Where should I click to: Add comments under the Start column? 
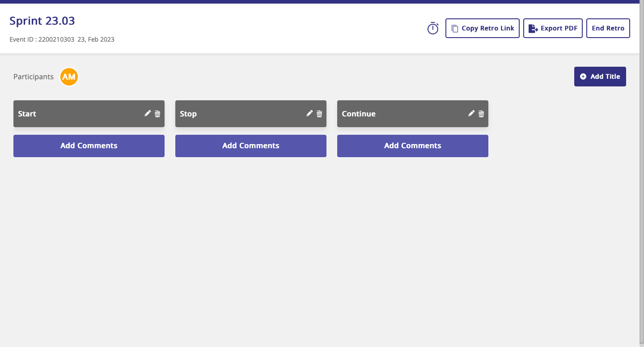[89, 146]
